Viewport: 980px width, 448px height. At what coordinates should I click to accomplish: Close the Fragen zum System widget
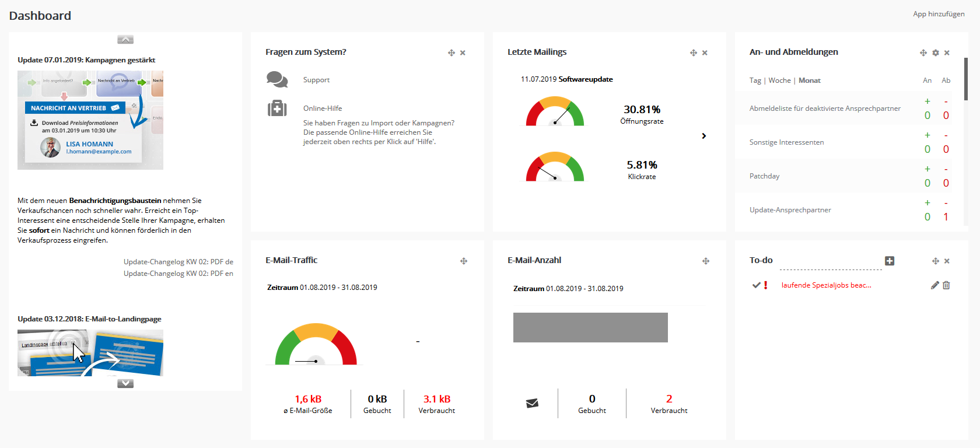point(463,53)
